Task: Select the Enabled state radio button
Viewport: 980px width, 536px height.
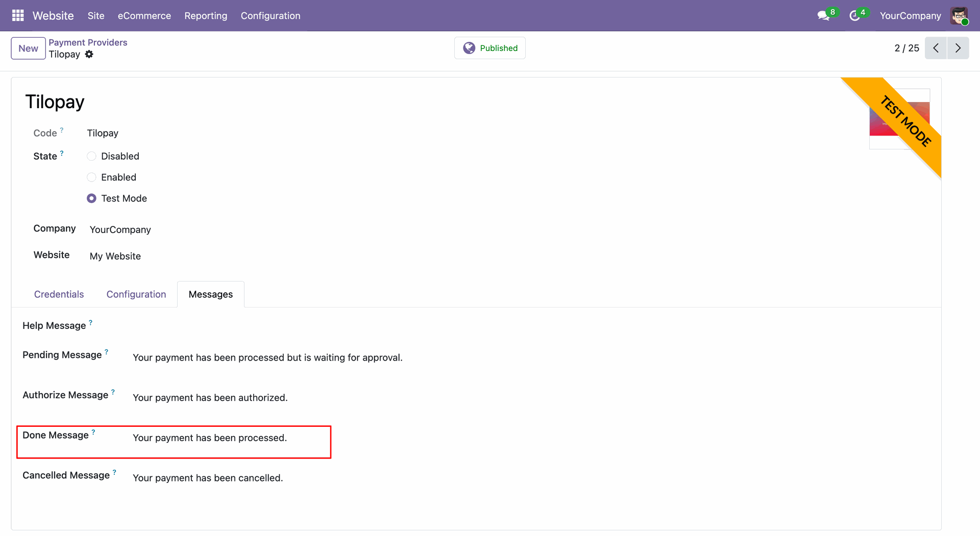Action: coord(91,177)
